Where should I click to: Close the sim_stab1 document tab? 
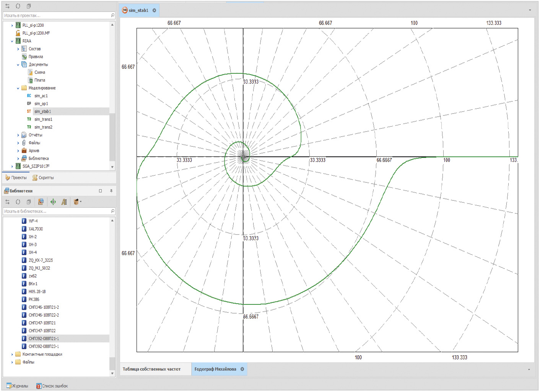pyautogui.click(x=155, y=10)
